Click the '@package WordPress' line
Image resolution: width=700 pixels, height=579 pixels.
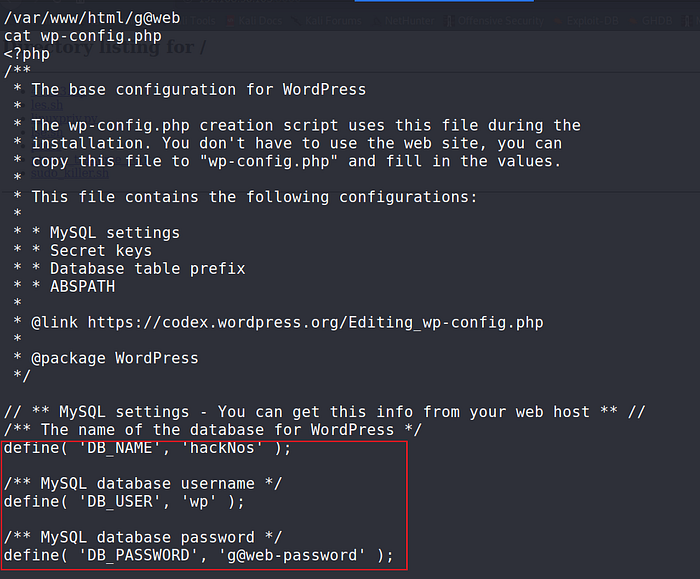click(x=114, y=358)
